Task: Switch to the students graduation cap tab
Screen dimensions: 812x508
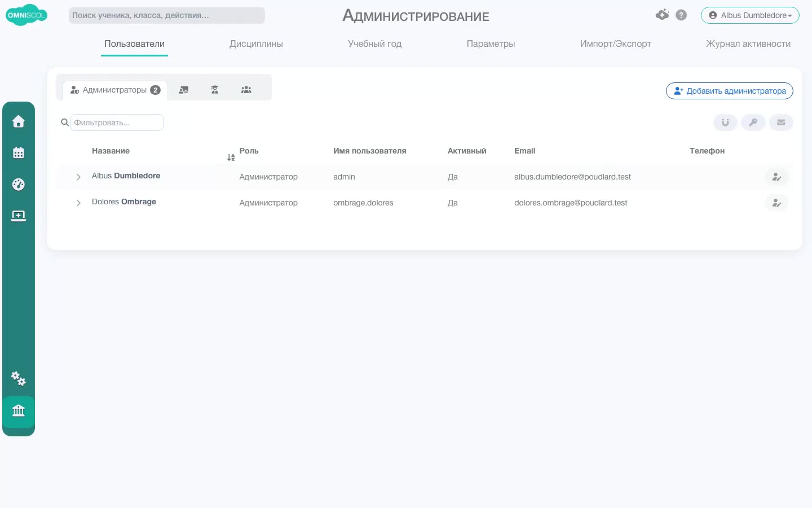Action: (x=215, y=90)
